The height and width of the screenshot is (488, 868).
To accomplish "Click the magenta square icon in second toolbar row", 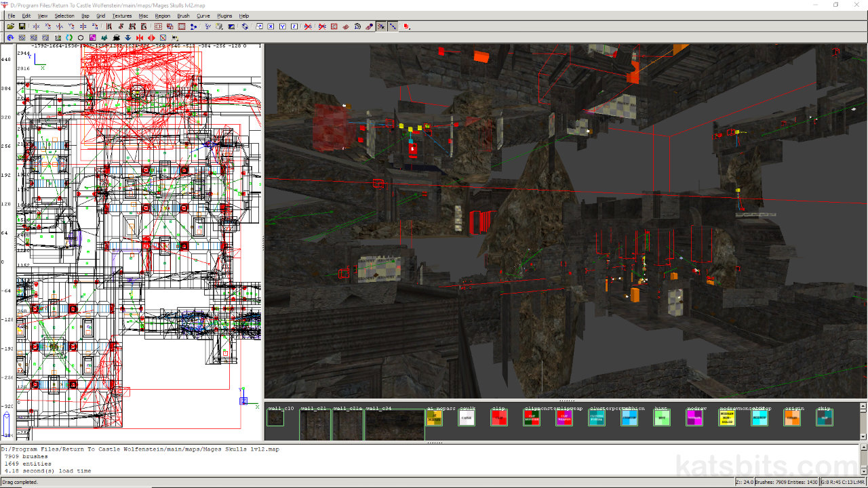I will pos(92,37).
